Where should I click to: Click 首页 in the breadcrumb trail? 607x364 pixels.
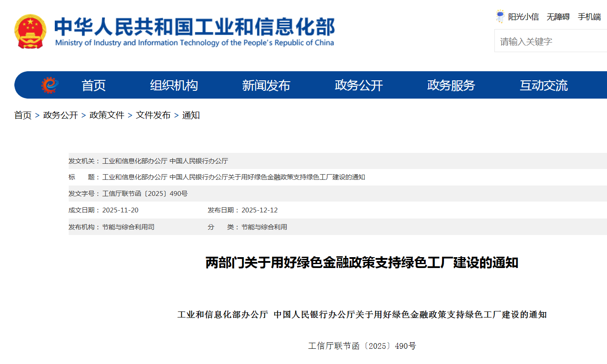[23, 115]
